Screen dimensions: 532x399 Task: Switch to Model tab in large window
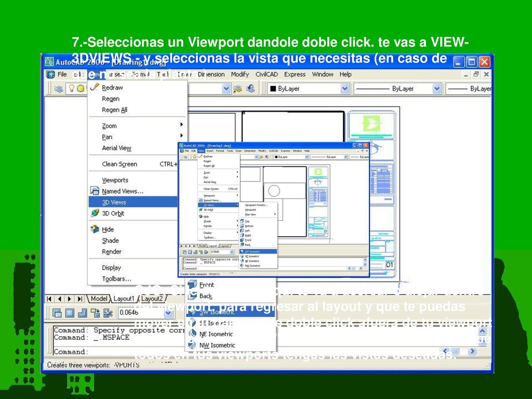point(99,299)
